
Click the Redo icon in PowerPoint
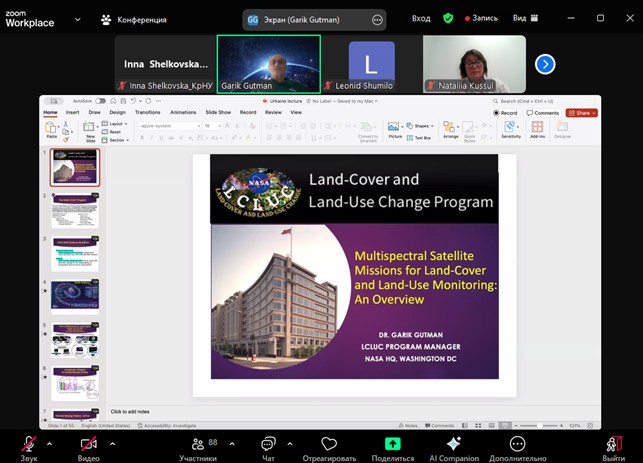pyautogui.click(x=148, y=101)
